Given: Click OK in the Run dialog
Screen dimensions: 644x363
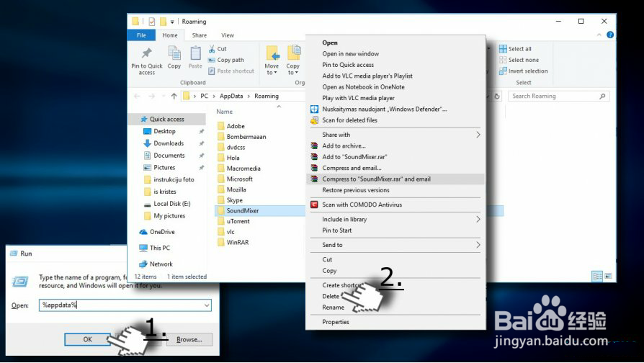Looking at the screenshot, I should coord(87,340).
